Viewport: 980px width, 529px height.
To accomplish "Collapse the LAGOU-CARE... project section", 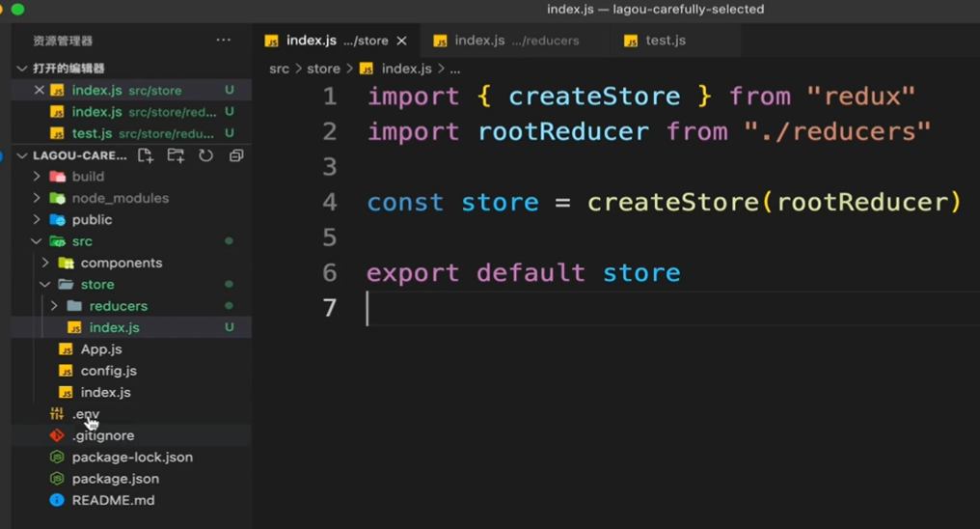I will [22, 155].
